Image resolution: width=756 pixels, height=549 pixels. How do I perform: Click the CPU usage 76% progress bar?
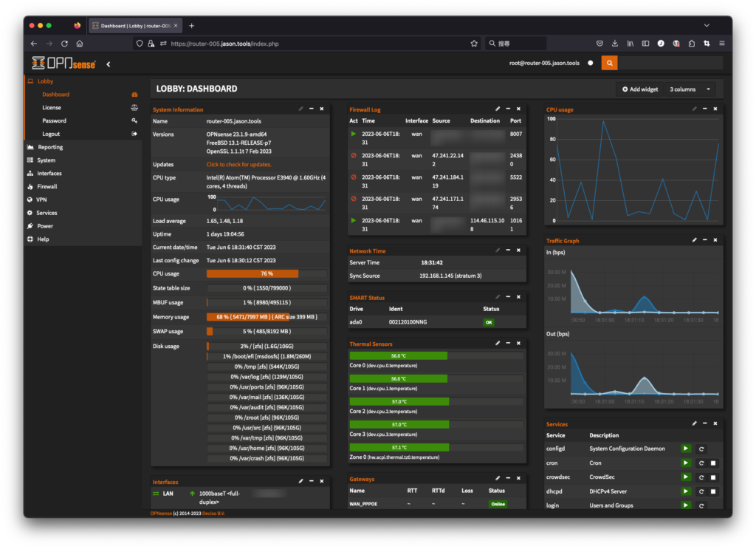(x=267, y=273)
